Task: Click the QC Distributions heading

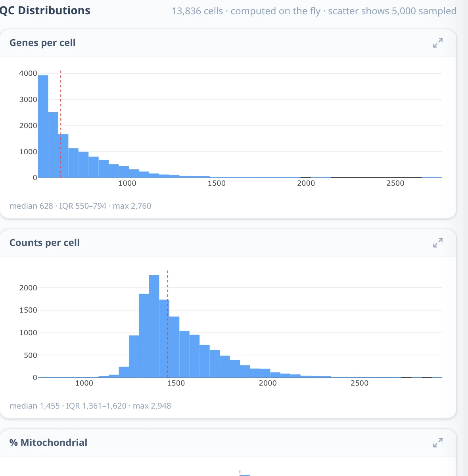Action: click(45, 11)
